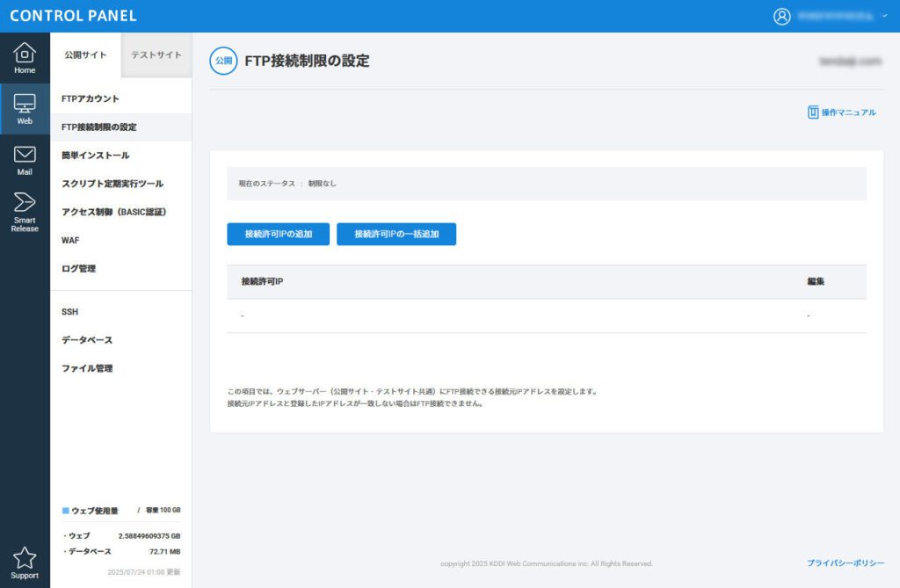Click the user account avatar icon
The height and width of the screenshot is (588, 900).
(x=781, y=16)
